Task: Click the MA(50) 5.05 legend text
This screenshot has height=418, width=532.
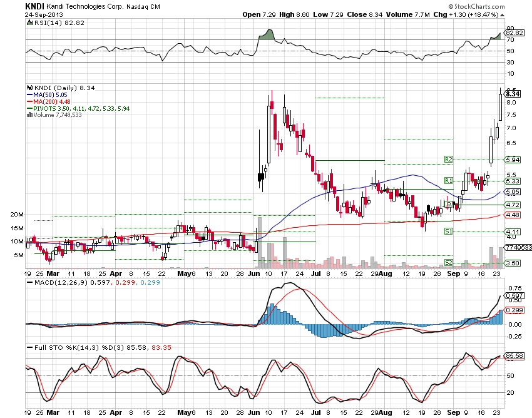Action: tap(50, 95)
